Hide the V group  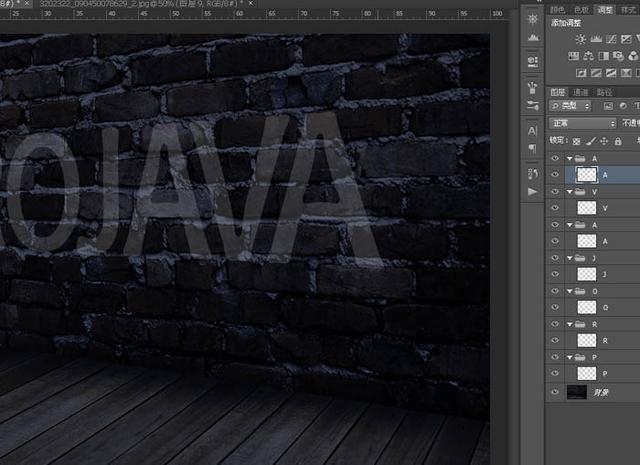tap(555, 191)
